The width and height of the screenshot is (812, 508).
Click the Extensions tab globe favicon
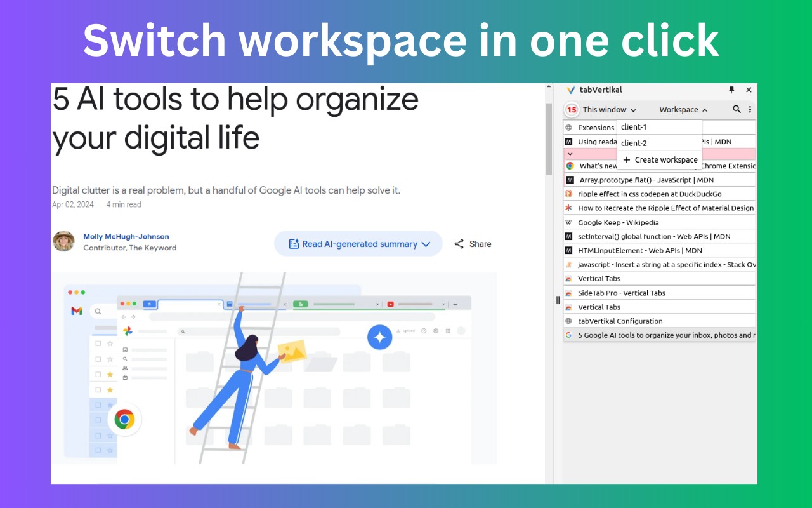(x=569, y=128)
